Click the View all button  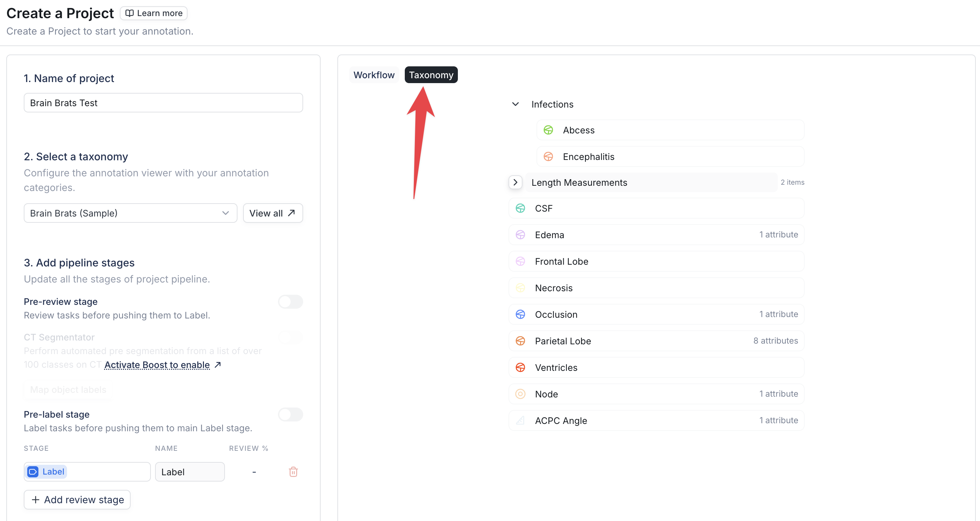273,213
